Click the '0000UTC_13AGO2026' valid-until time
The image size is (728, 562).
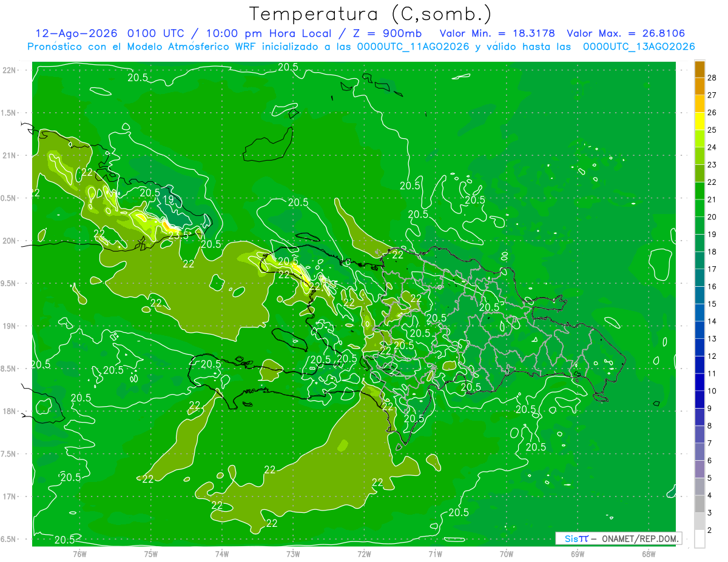point(639,47)
